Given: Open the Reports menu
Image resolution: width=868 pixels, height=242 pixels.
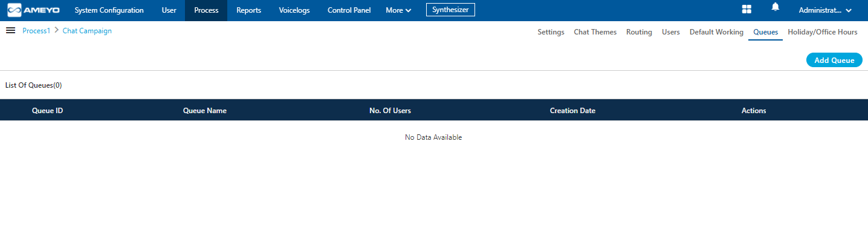Looking at the screenshot, I should (x=249, y=10).
